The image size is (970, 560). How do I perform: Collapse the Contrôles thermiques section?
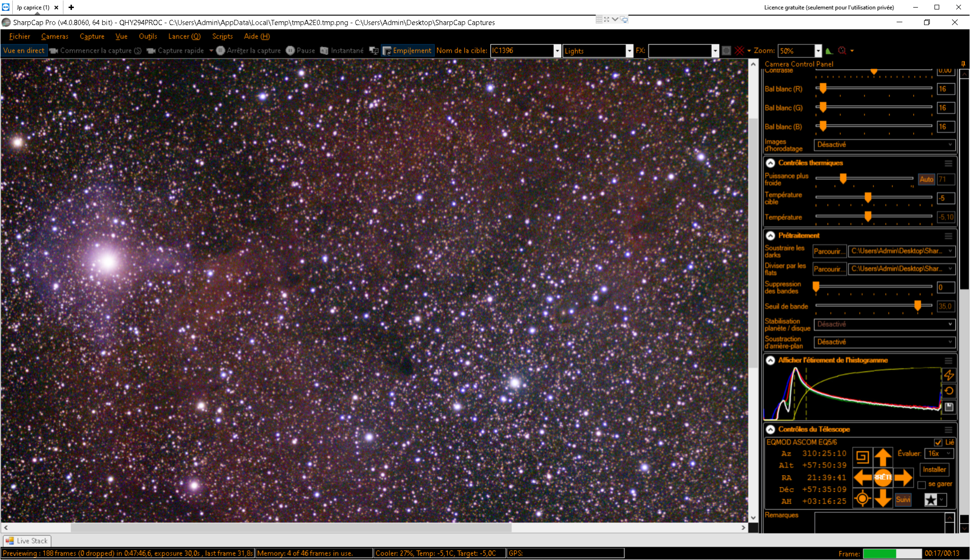tap(771, 163)
